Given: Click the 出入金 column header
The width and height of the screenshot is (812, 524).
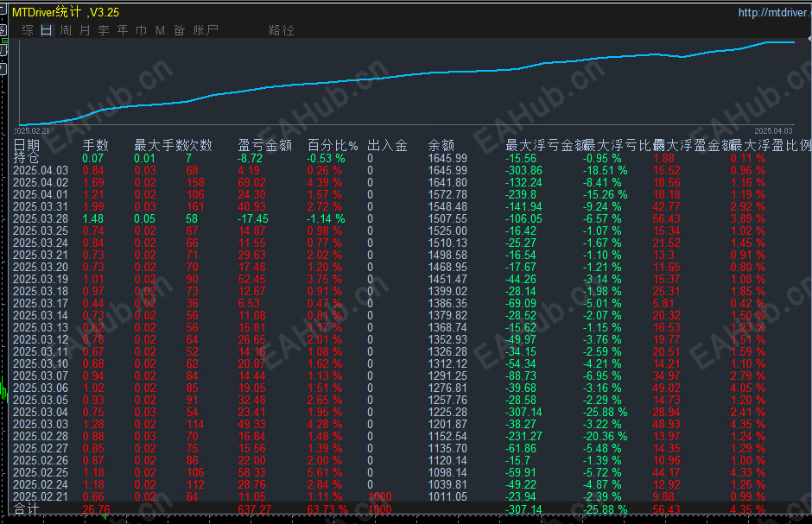Looking at the screenshot, I should 387,145.
